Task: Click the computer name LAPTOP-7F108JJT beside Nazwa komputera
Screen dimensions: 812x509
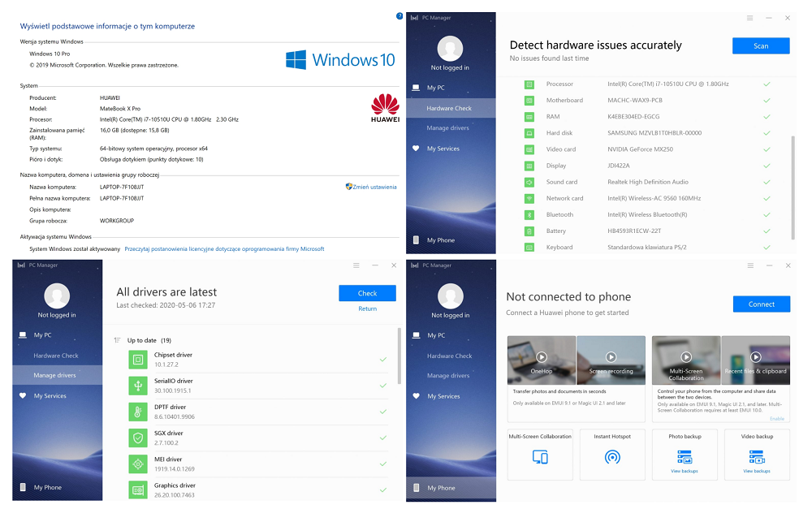Action: click(122, 187)
